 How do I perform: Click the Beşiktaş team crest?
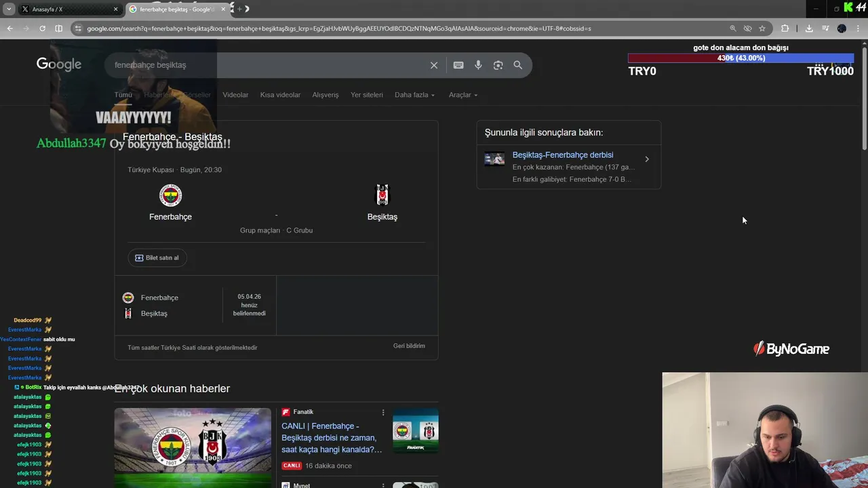click(382, 195)
